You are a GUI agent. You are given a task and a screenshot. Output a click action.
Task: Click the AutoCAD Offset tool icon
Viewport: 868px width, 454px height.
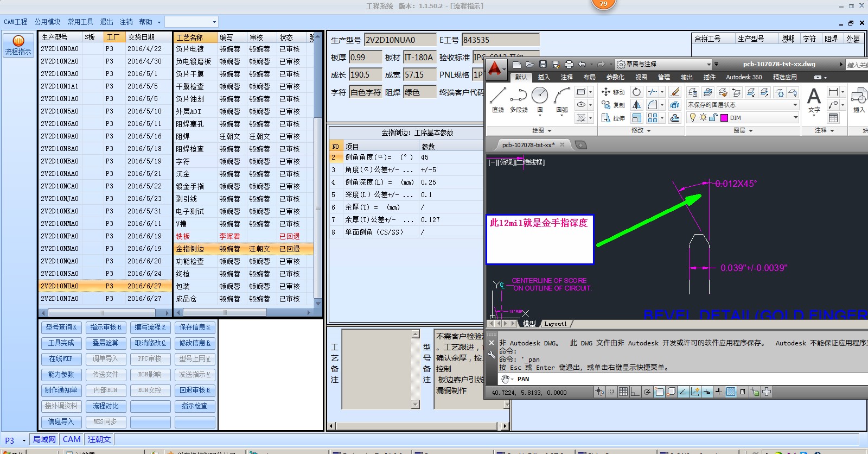[x=675, y=118]
